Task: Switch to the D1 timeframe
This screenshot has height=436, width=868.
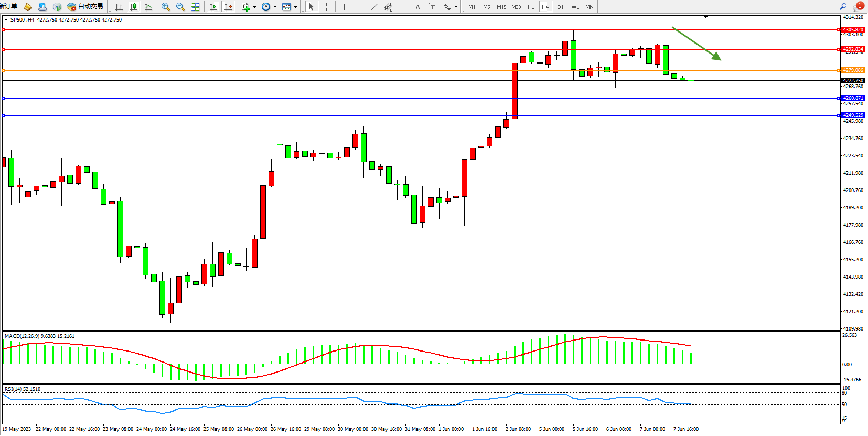Action: pos(560,7)
